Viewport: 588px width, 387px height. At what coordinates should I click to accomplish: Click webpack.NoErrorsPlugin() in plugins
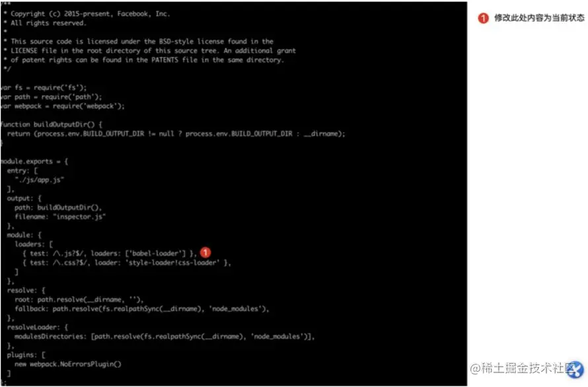67,364
